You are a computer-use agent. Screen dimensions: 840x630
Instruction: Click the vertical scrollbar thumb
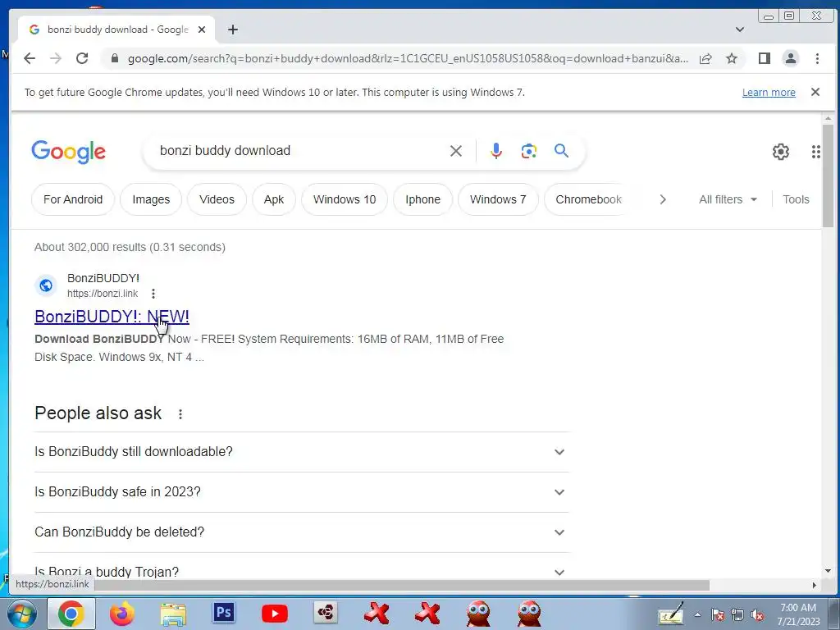tap(829, 175)
